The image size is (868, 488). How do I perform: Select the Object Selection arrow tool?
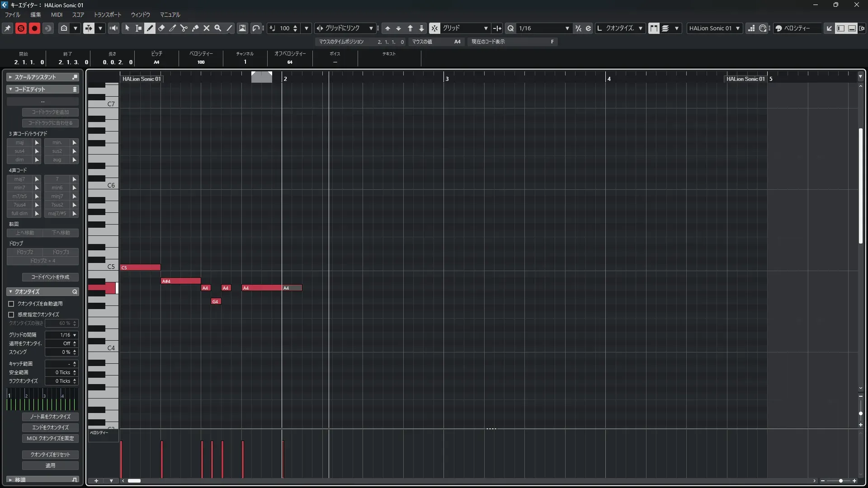point(127,28)
